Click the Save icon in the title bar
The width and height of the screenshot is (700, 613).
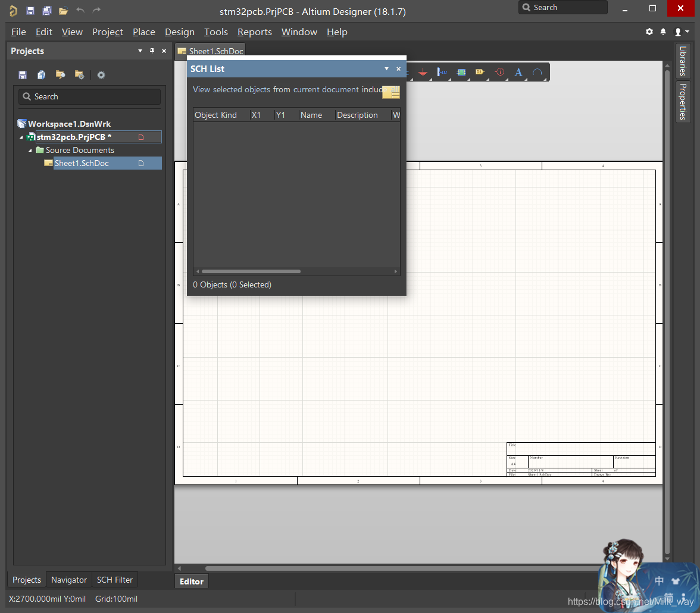point(30,10)
